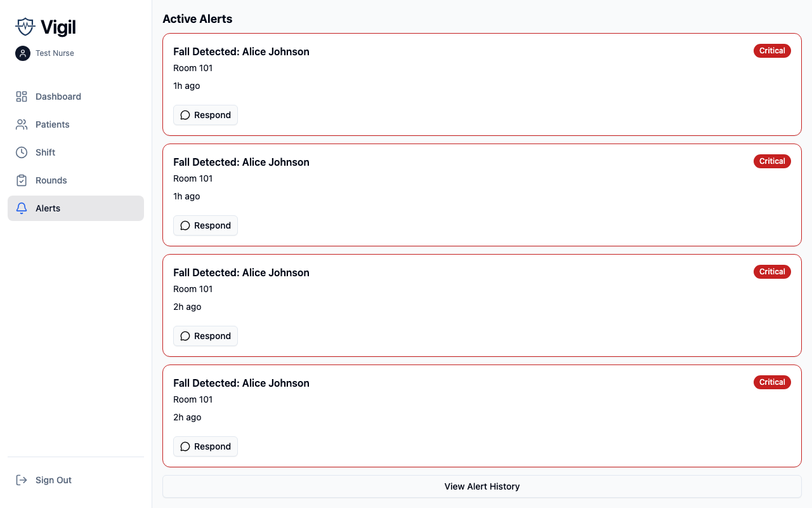Click the Sign Out arrow icon
Image resolution: width=812 pixels, height=508 pixels.
[22, 480]
